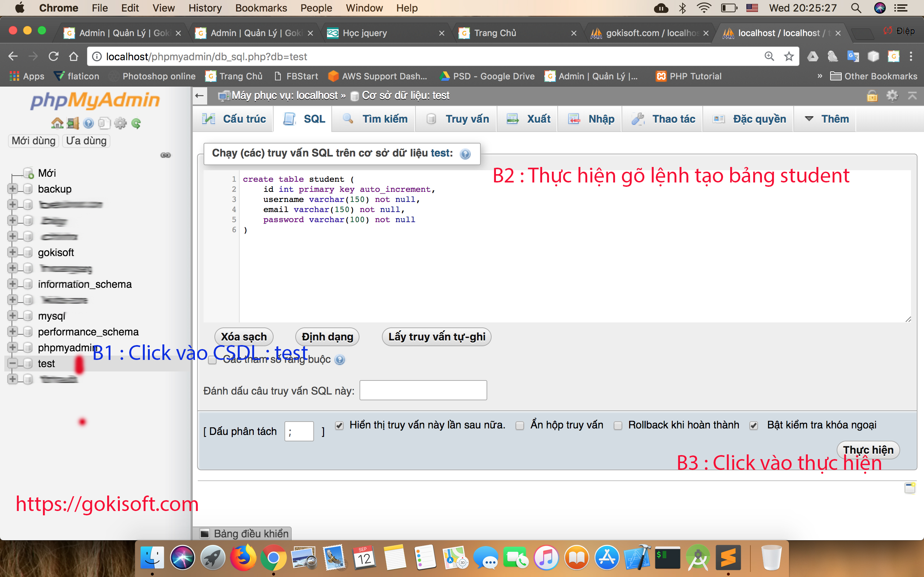Open Sublime Text from the dock

click(x=728, y=558)
